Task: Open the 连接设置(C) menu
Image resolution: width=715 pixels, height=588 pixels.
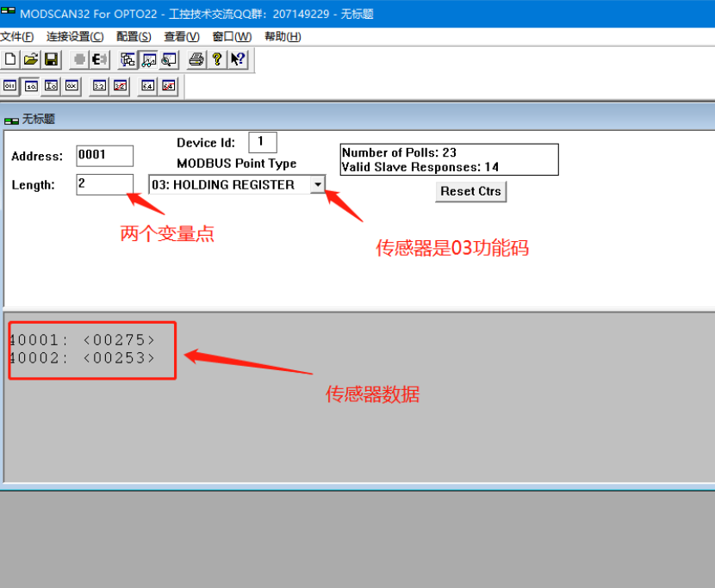Action: [75, 36]
